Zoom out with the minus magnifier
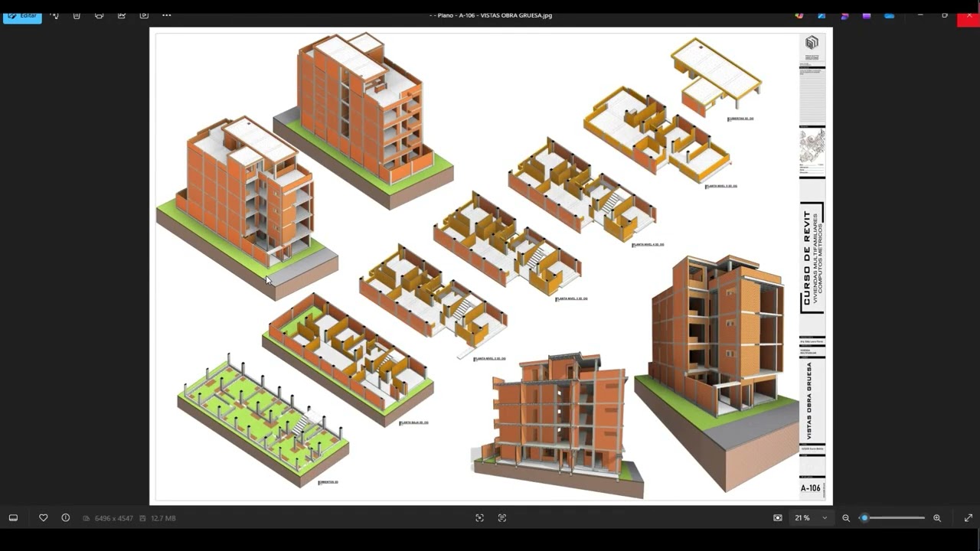Screen dimensions: 980x551 point(846,518)
